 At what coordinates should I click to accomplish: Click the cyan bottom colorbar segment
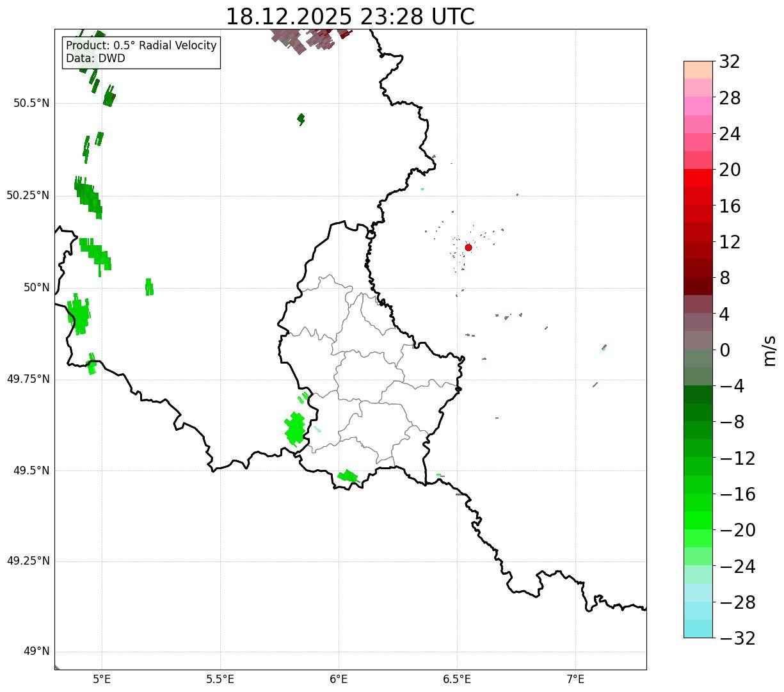[698, 629]
